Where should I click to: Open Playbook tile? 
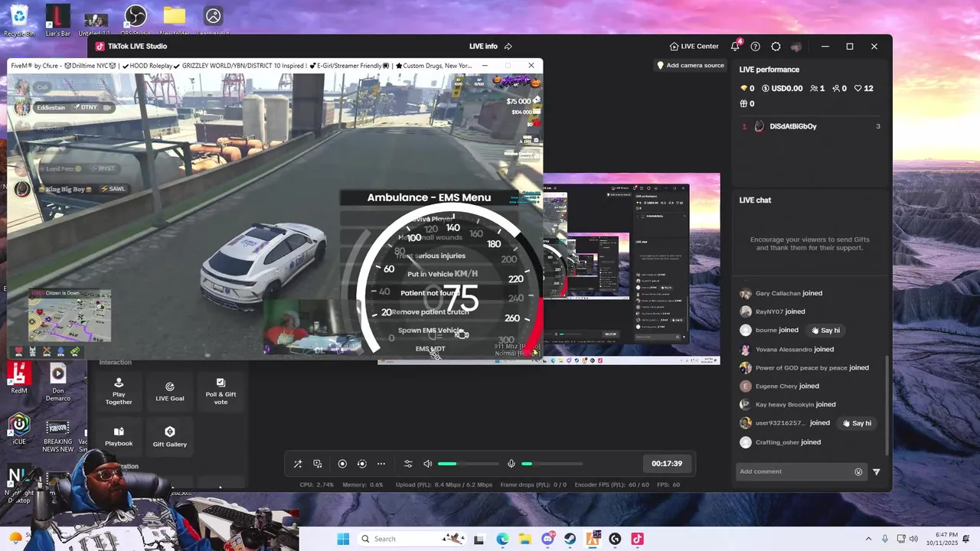(x=119, y=436)
